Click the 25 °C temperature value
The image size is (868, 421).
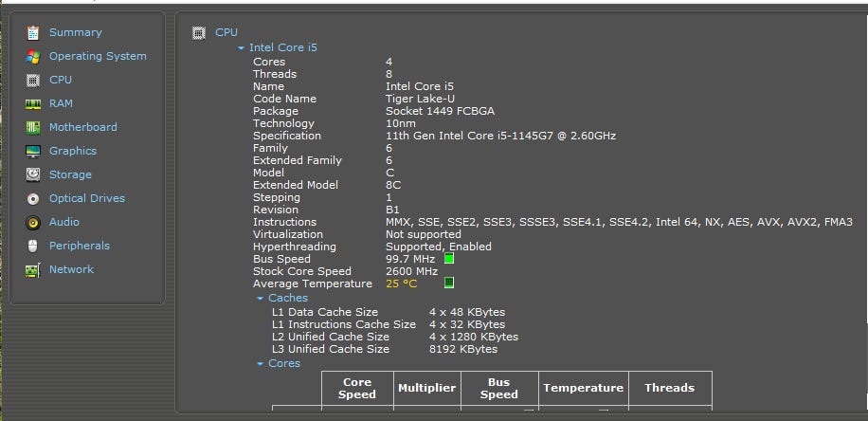402,284
